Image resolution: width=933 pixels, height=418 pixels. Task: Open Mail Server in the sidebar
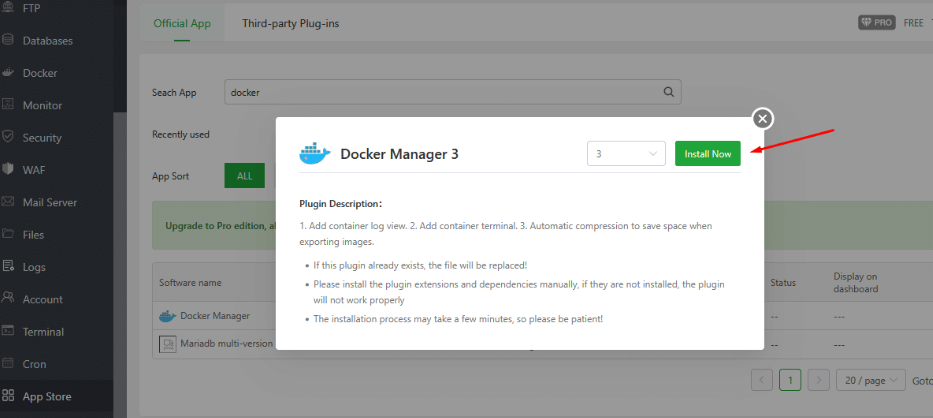49,202
